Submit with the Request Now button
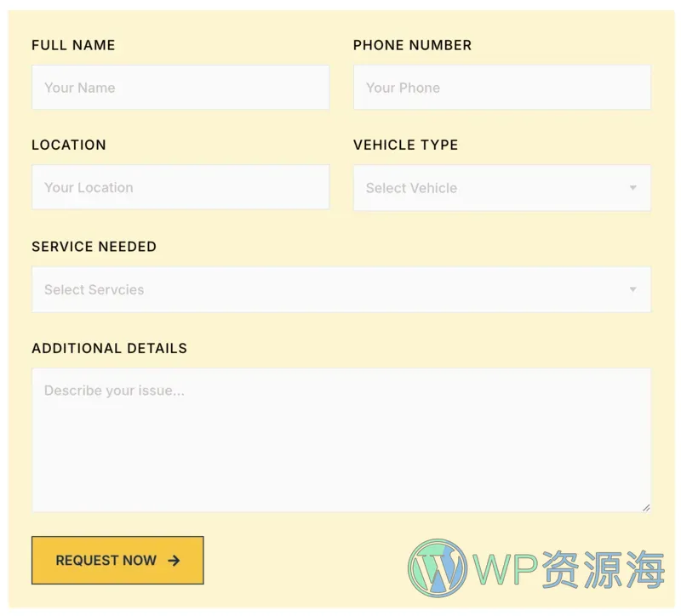This screenshot has width=681, height=616. coord(117,560)
